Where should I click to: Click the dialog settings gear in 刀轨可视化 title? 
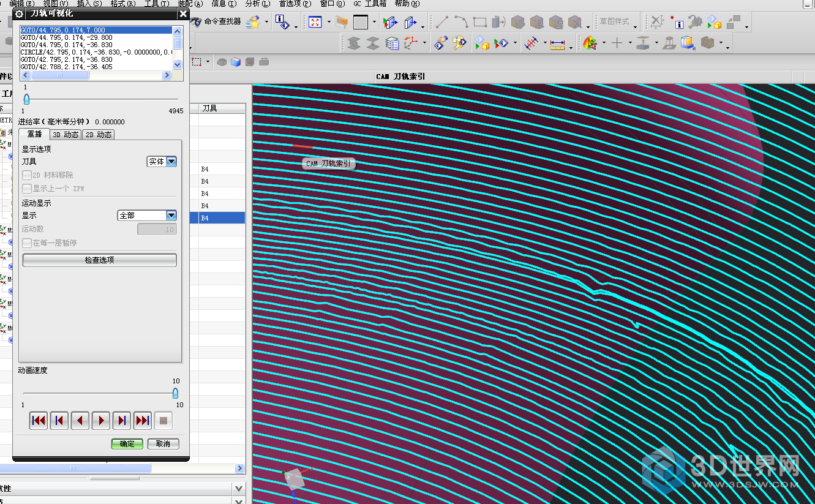coord(19,13)
